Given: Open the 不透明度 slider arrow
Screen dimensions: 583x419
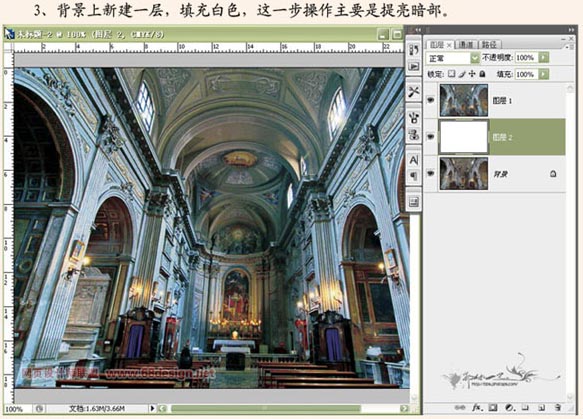Looking at the screenshot, I should (544, 58).
